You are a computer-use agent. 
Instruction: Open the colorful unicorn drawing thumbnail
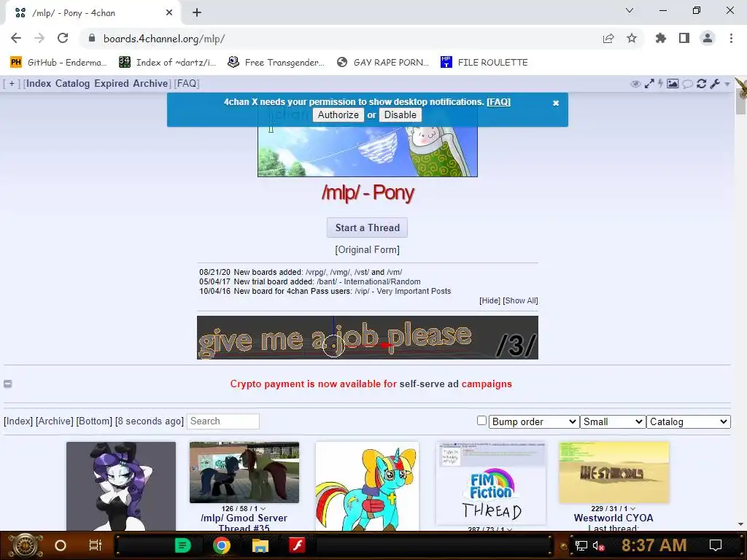coord(368,486)
